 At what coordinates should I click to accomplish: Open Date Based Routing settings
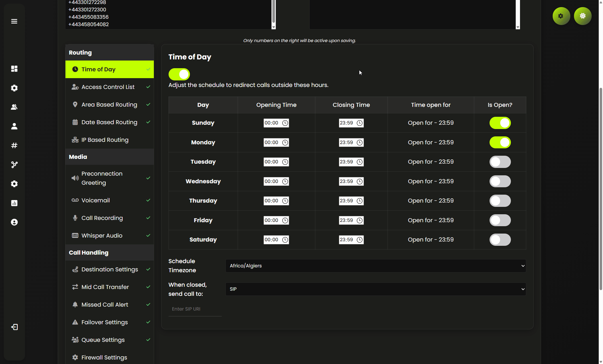pos(109,122)
